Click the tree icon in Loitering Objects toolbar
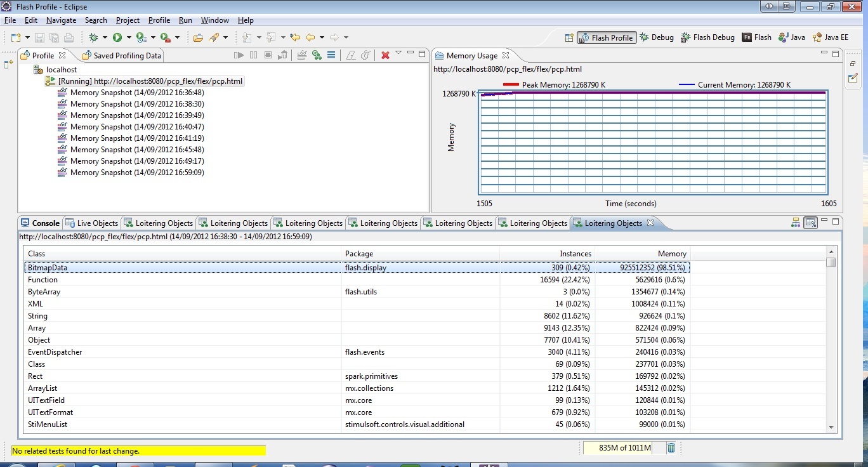 (x=796, y=223)
